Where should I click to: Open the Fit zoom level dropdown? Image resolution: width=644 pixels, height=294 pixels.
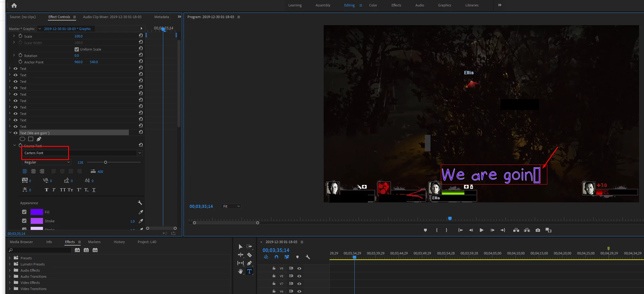coord(231,206)
